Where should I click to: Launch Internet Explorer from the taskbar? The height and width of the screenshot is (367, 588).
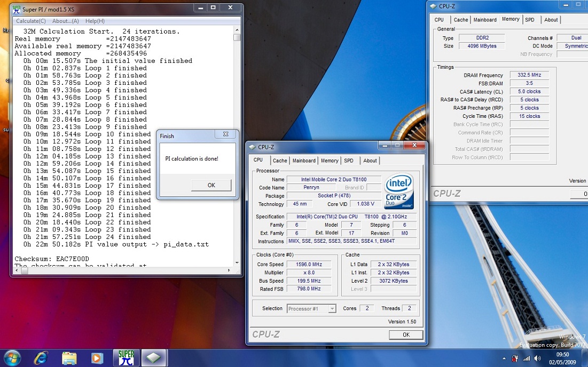(41, 358)
